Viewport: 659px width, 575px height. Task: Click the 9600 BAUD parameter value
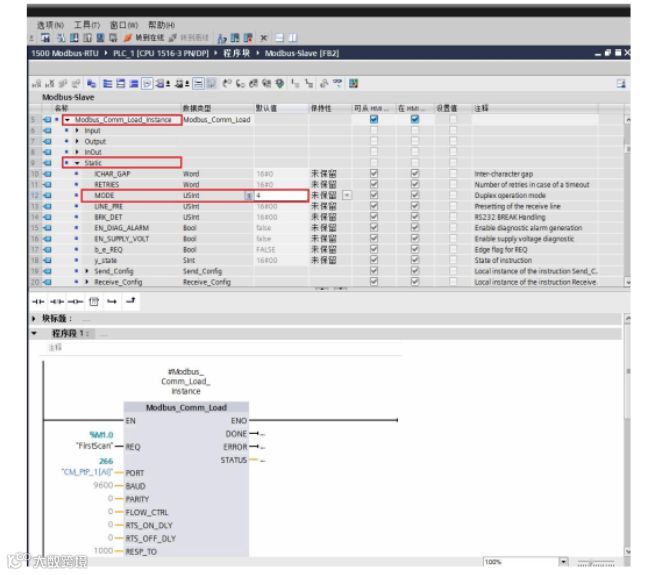(x=103, y=485)
